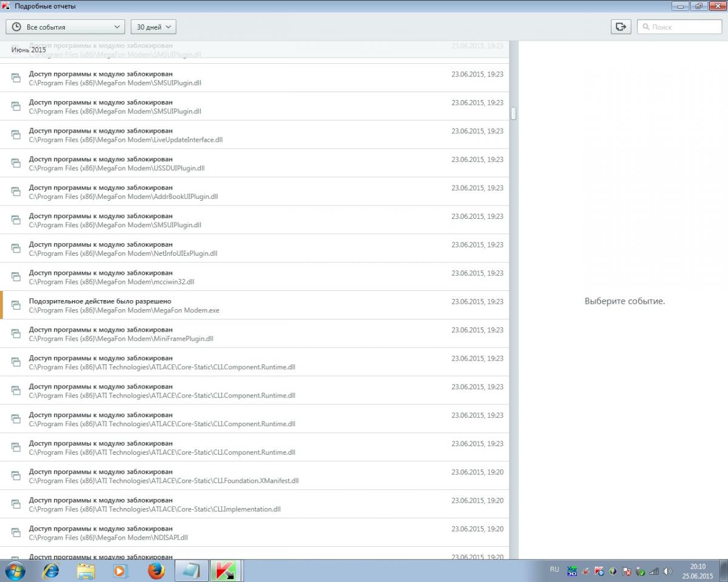The height and width of the screenshot is (582, 728).
Task: Click the module icon beside CLI.Foundation.XManifest.dll
Action: (x=16, y=475)
